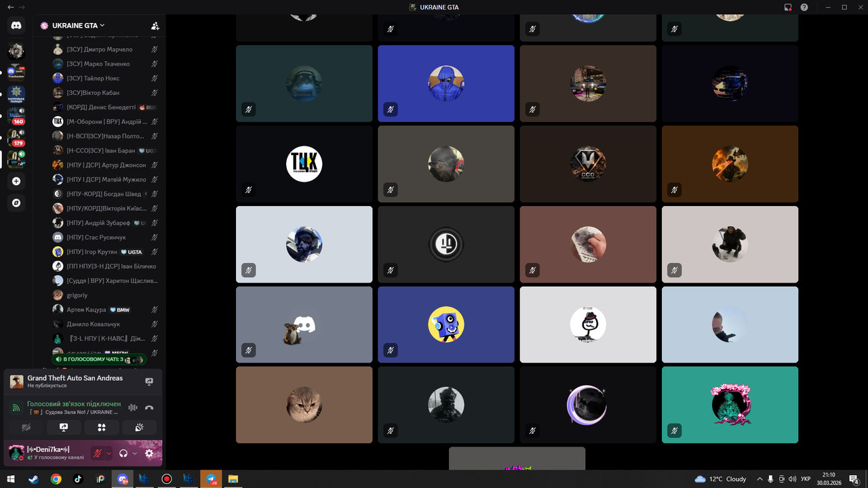Select the CCO emblem participant tile
The height and width of the screenshot is (488, 868).
point(588,164)
